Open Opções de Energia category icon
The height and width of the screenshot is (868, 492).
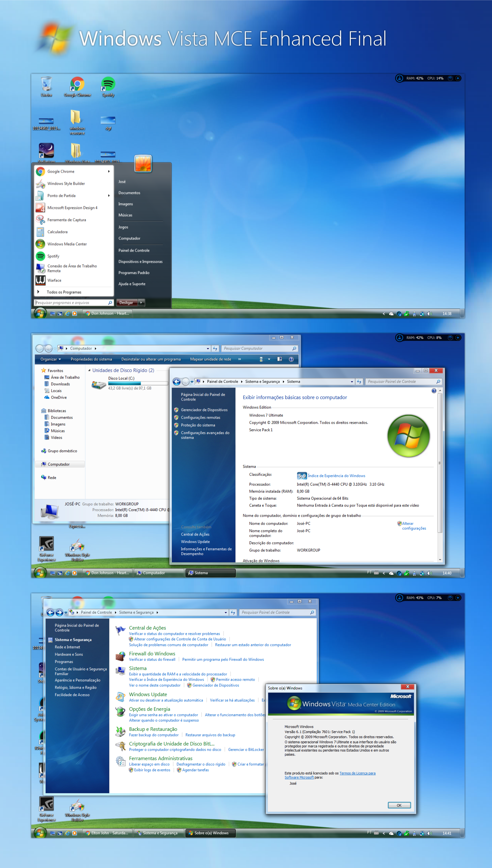(x=120, y=712)
